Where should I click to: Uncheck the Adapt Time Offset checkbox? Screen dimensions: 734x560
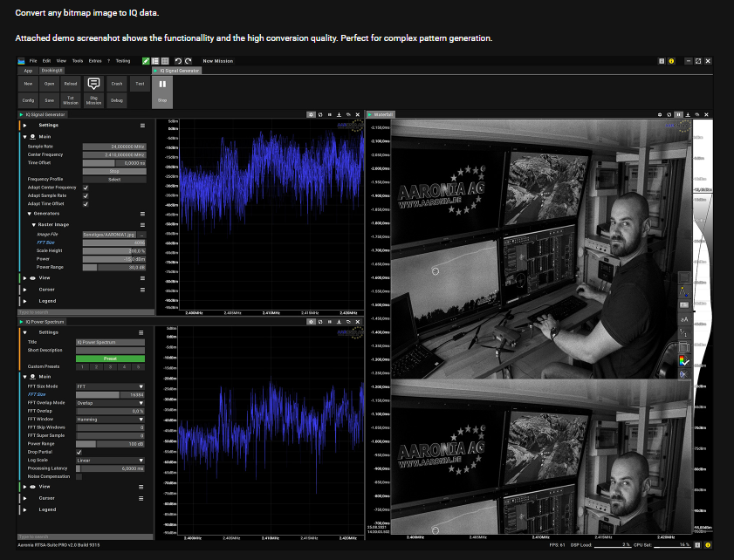click(x=86, y=203)
